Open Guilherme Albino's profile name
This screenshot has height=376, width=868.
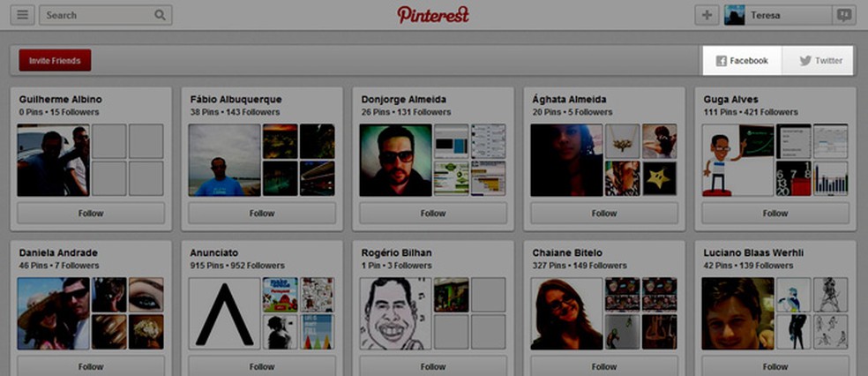[x=60, y=100]
